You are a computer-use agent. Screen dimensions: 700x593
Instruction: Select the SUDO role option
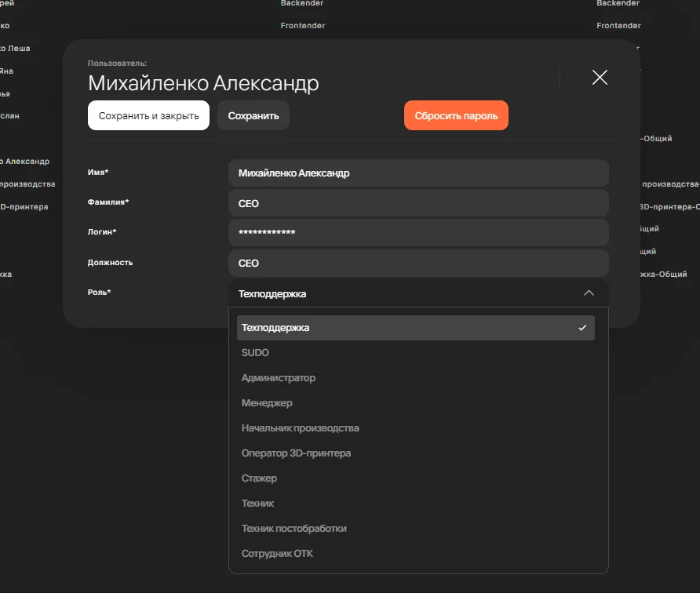point(416,352)
